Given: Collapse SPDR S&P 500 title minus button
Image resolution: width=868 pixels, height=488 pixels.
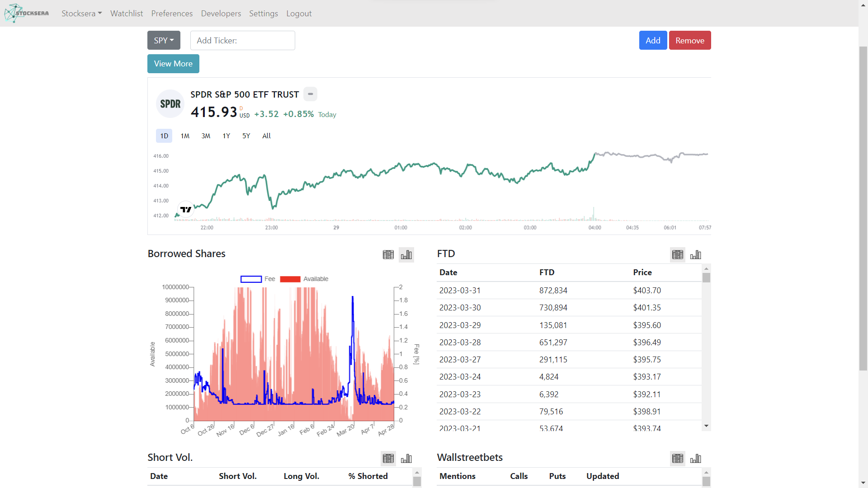Looking at the screenshot, I should 310,94.
